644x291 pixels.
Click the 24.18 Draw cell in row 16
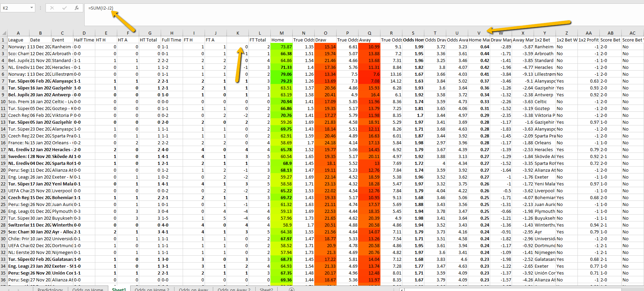point(326,143)
